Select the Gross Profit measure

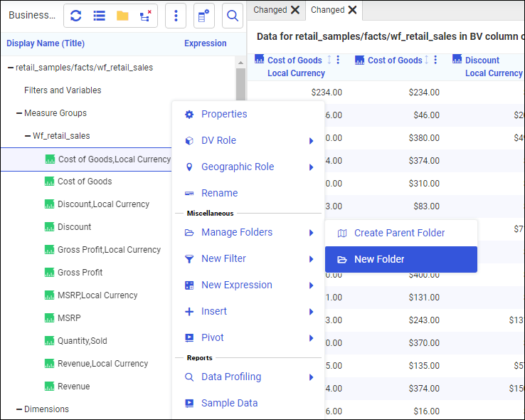coord(80,273)
